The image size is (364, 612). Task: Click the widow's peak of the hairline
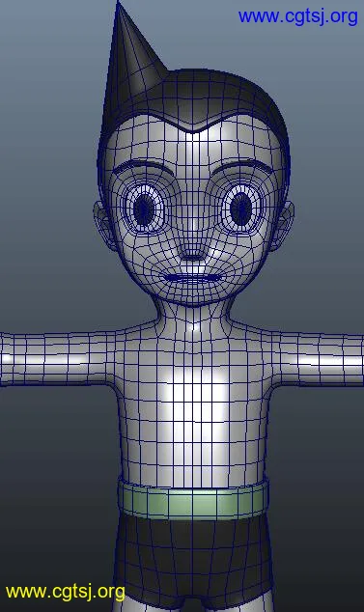point(192,129)
